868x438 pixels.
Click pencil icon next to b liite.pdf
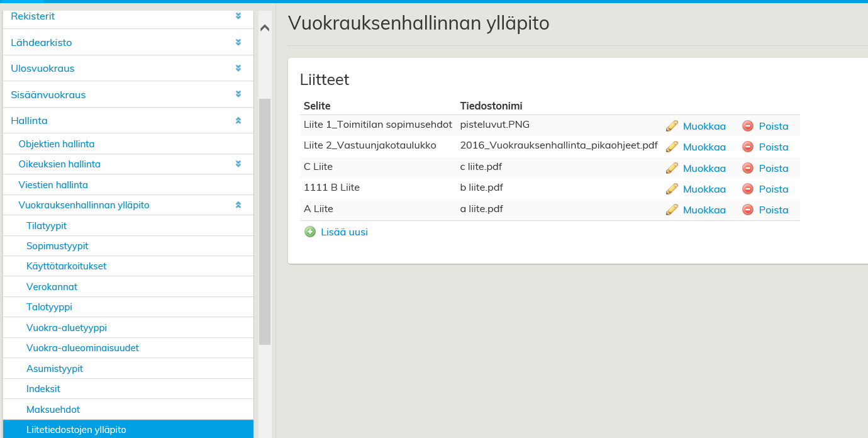[672, 189]
